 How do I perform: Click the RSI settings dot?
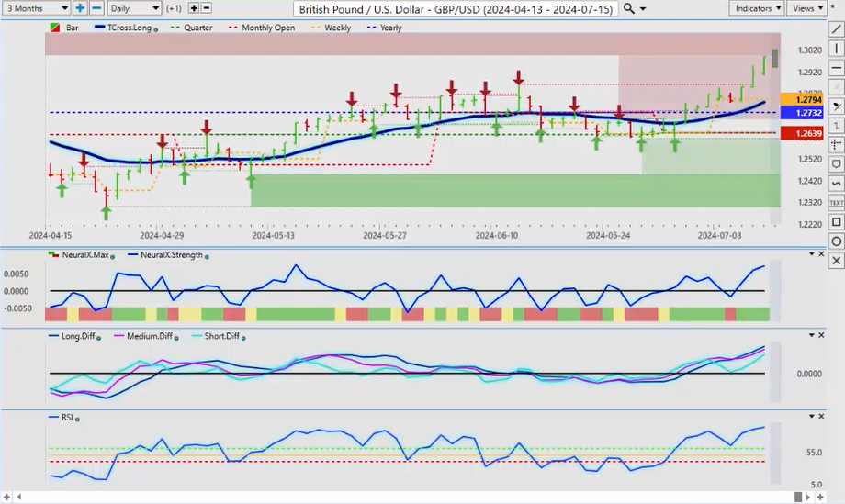pyautogui.click(x=77, y=420)
